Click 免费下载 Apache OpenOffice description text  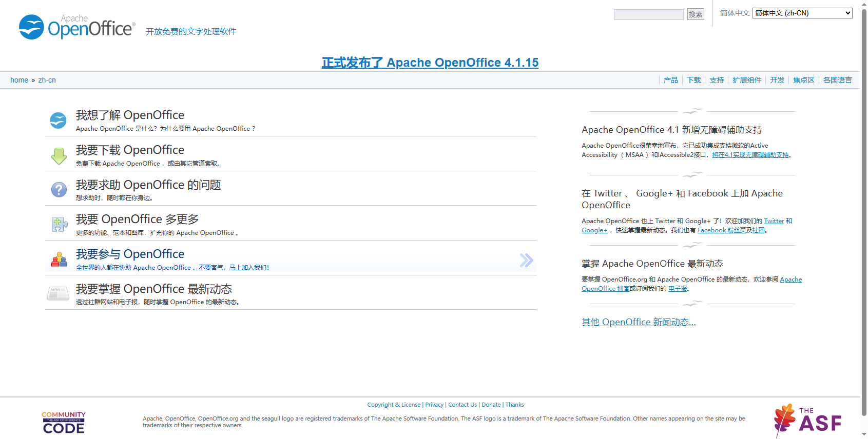tap(149, 164)
